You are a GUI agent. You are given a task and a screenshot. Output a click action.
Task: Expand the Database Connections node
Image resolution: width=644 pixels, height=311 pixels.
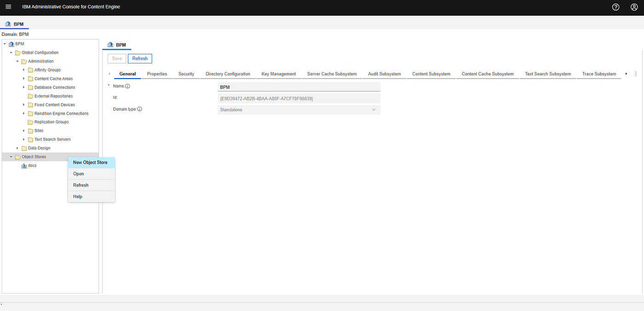24,88
